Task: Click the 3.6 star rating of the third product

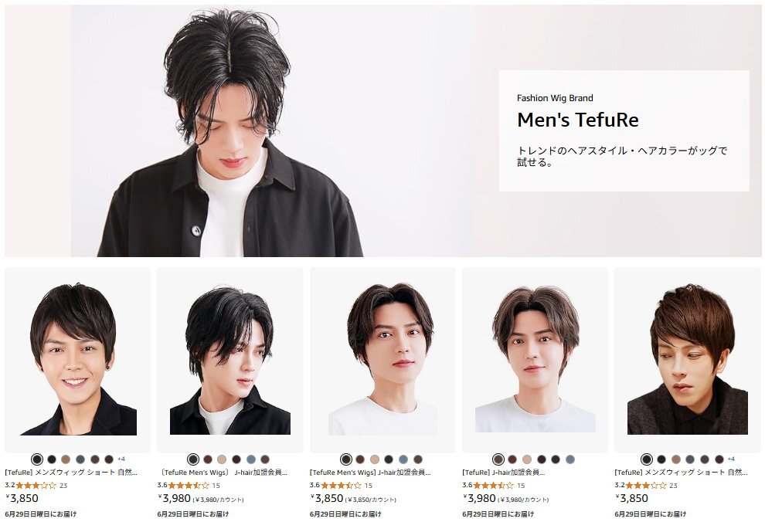Action: (x=335, y=485)
